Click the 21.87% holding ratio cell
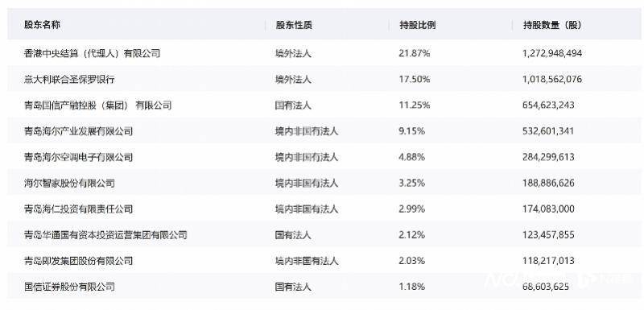 coord(415,53)
